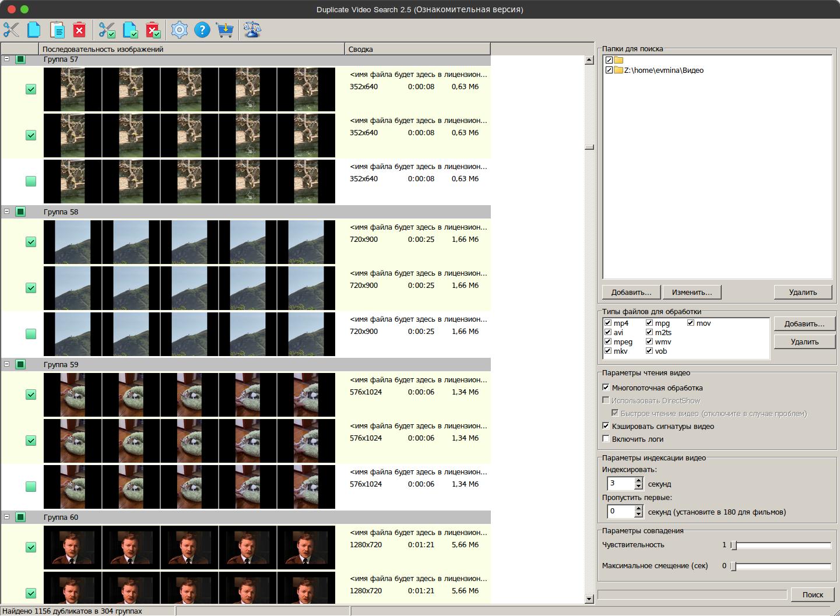Click the Cut scissors toolbar icon
Screen dimensions: 840x616
click(x=11, y=30)
